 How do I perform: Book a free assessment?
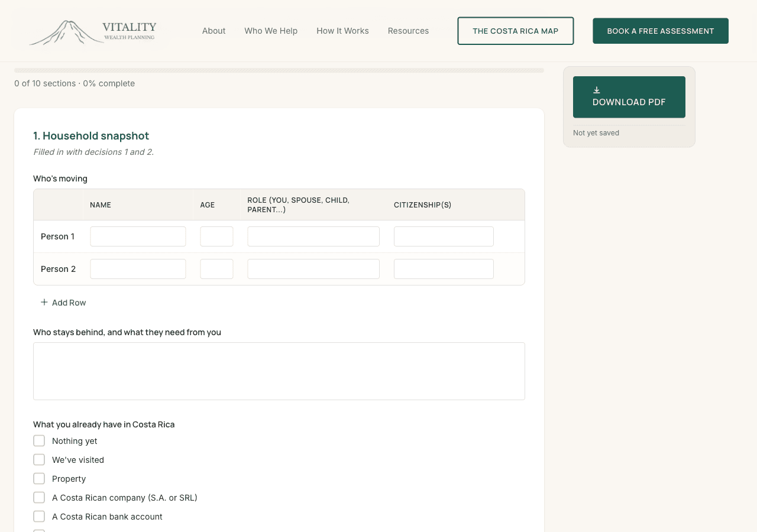(661, 31)
